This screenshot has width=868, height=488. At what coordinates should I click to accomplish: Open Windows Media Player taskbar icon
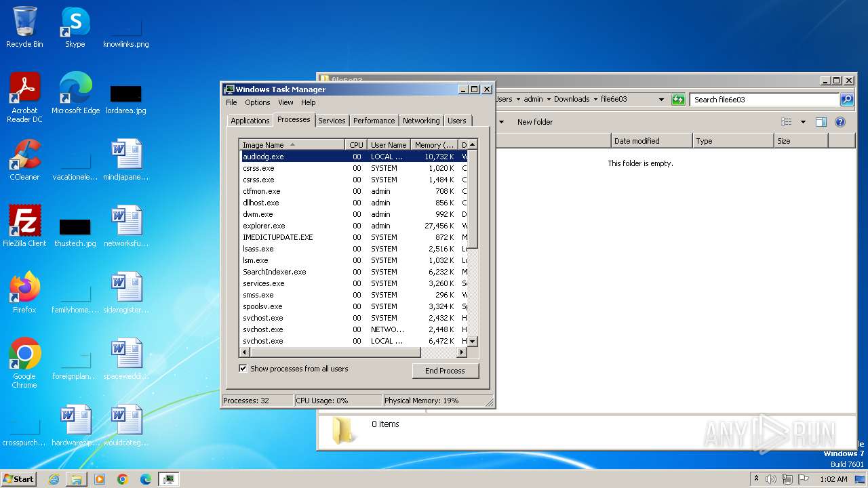[100, 479]
